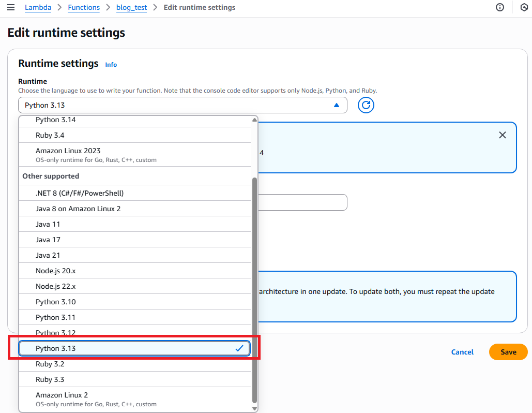Screen dimensions: 532x413
Task: Select Python 3.14 runtime option
Action: (56, 120)
